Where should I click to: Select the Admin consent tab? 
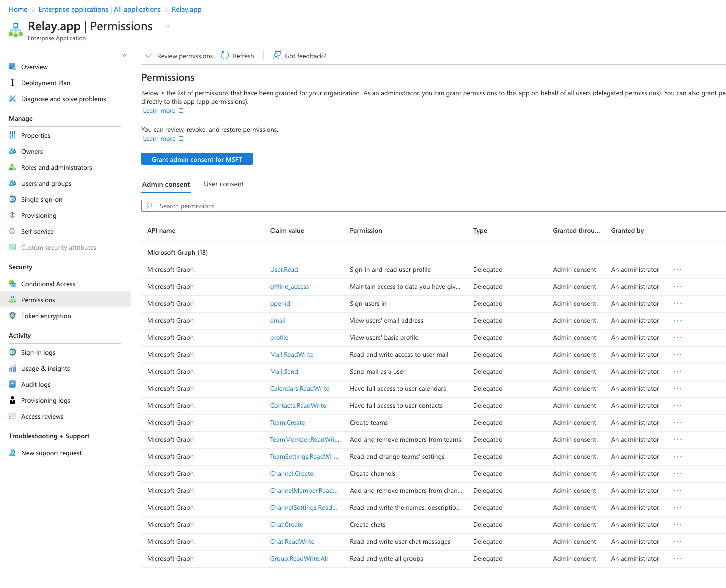coord(166,184)
